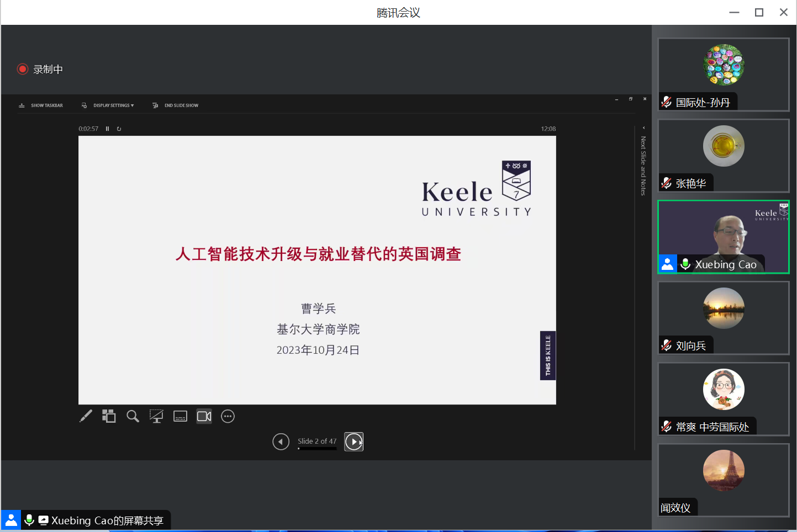797x532 pixels.
Task: Advance to the next slide
Action: point(353,441)
